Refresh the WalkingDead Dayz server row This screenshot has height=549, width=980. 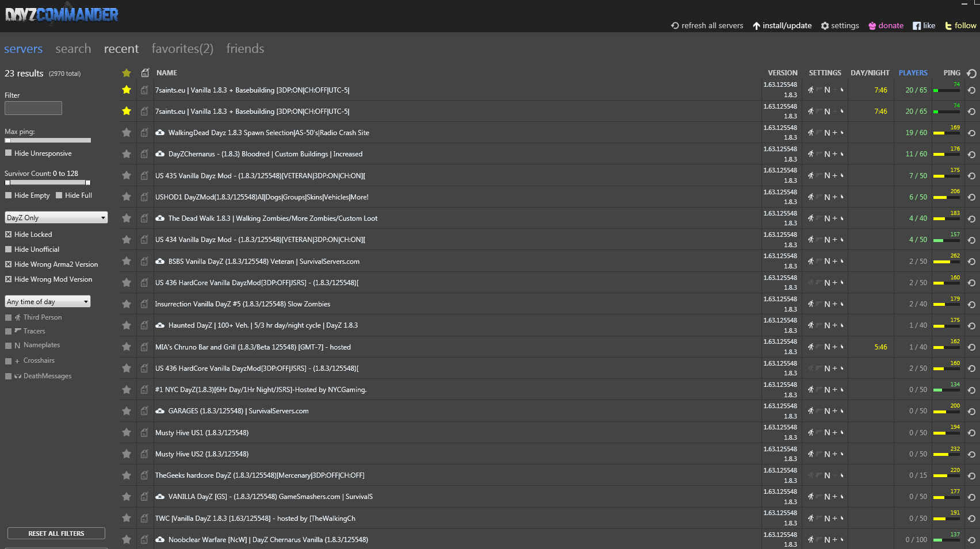[971, 133]
